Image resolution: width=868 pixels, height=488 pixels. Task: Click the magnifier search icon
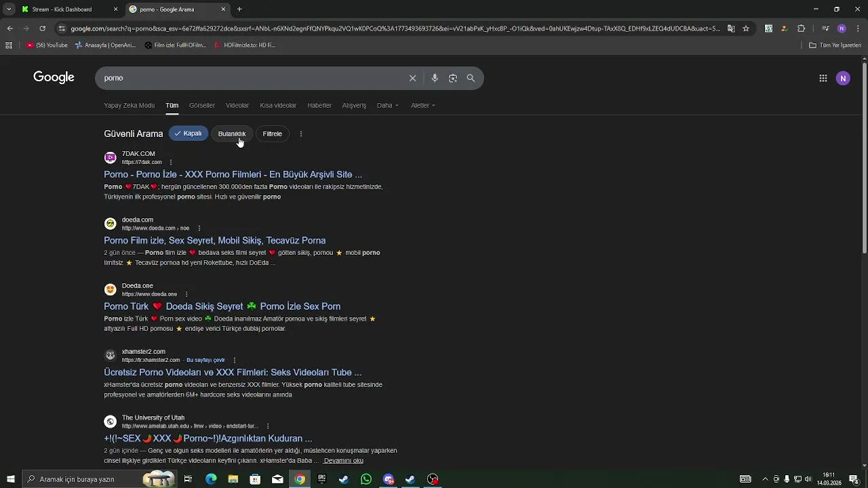coord(471,78)
